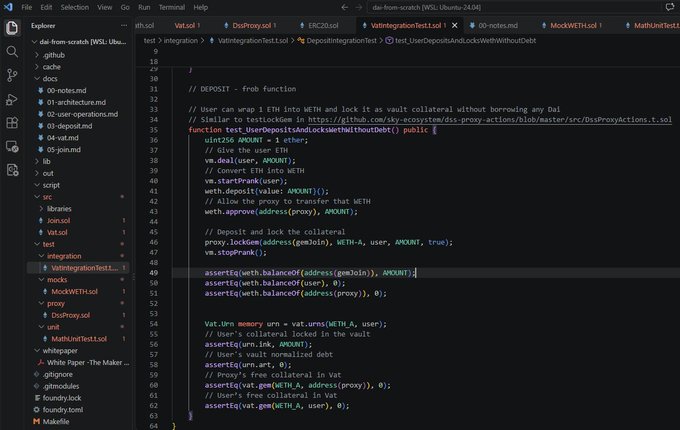Collapse the script folder
Screen dimensions: 680x430
78,185
